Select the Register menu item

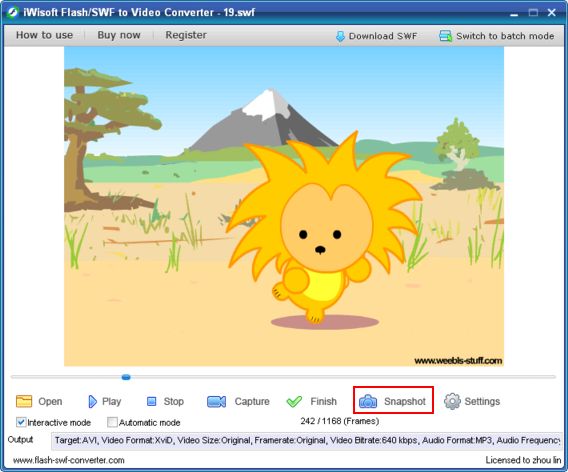pos(186,35)
